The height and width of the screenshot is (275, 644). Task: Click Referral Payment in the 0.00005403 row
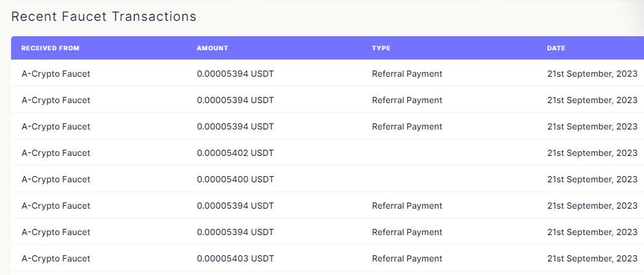pyautogui.click(x=407, y=258)
